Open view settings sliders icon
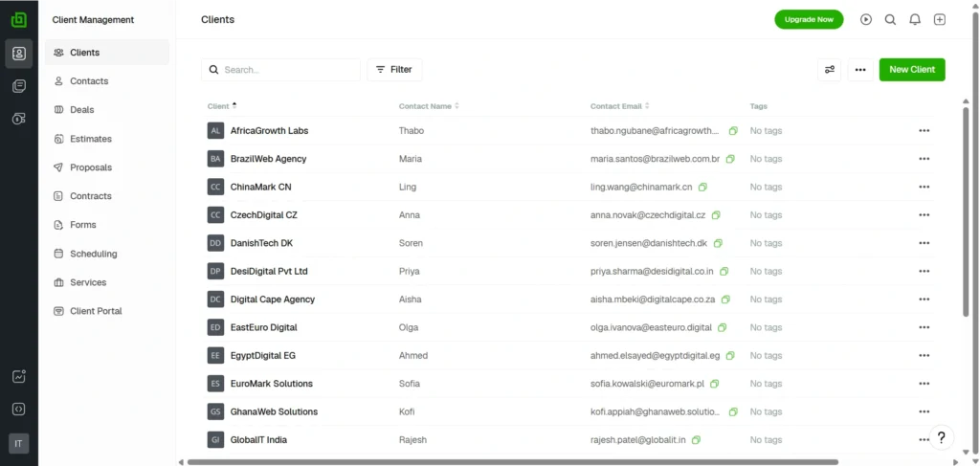This screenshot has width=980, height=466. click(830, 70)
